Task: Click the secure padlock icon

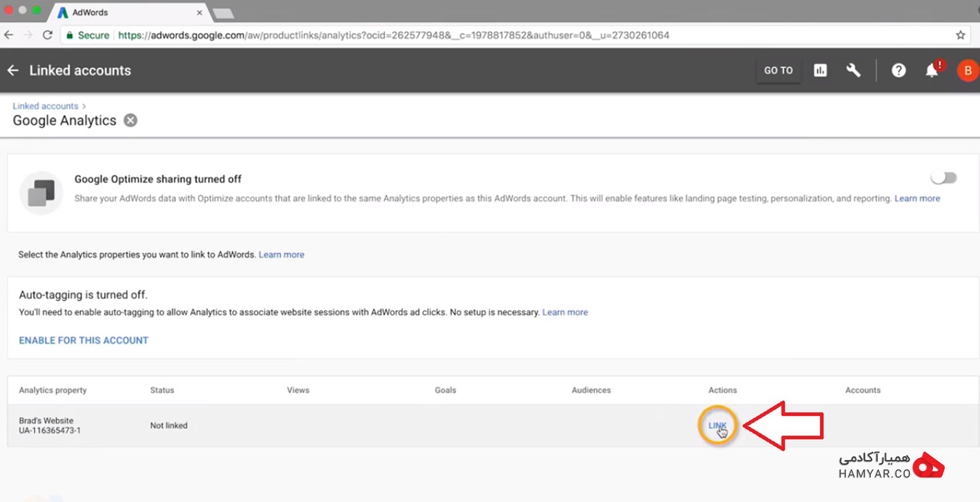Action: tap(69, 35)
